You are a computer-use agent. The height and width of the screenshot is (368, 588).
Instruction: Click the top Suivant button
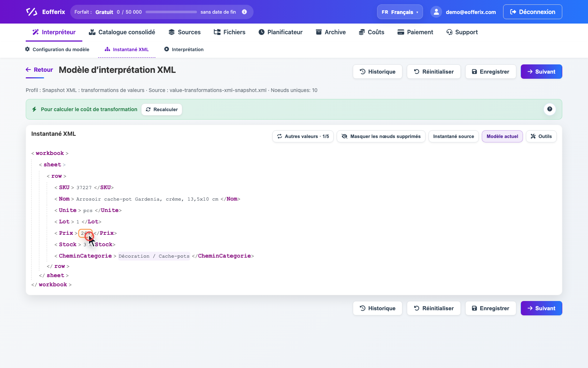tap(541, 72)
